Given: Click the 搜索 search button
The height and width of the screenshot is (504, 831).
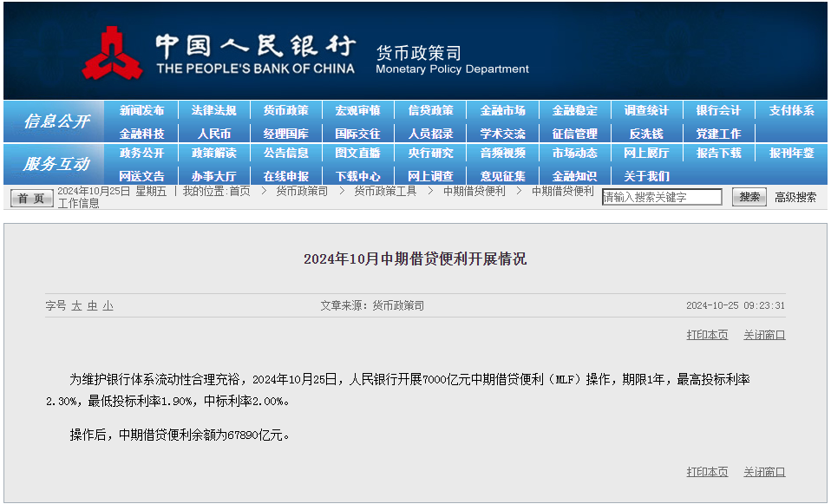Looking at the screenshot, I should pos(749,197).
